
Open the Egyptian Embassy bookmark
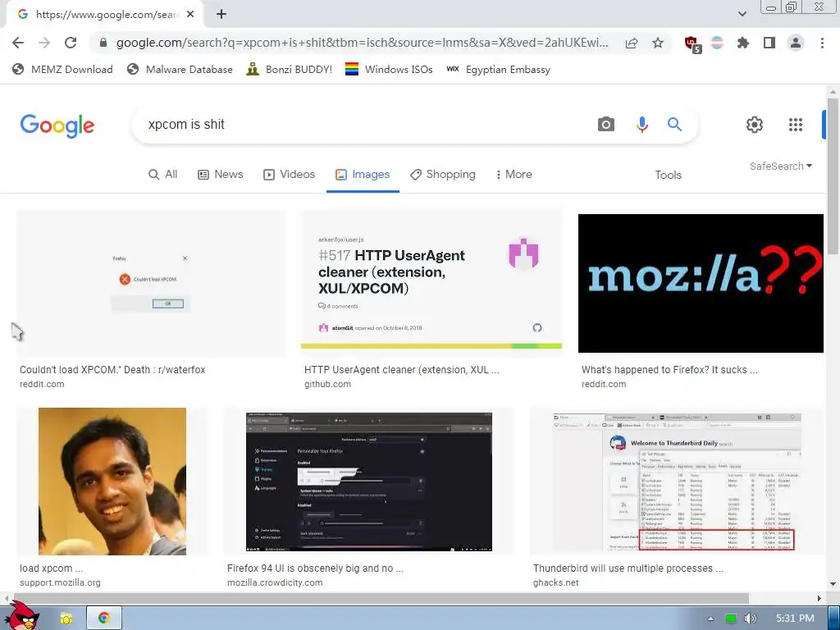498,70
